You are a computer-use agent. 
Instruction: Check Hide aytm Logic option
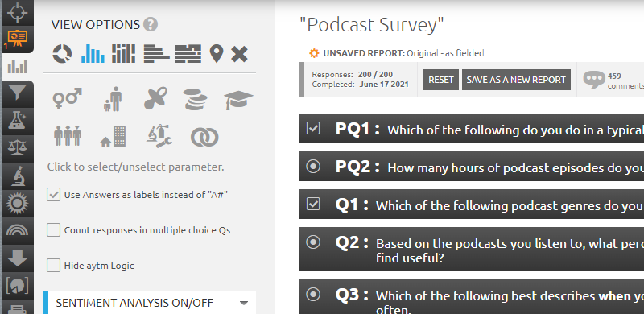[53, 266]
